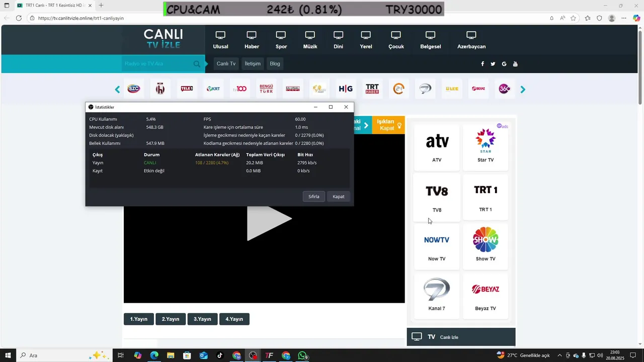This screenshot has height=362, width=644.
Task: Select TRT Haber logo in carousel
Action: pos(372,89)
